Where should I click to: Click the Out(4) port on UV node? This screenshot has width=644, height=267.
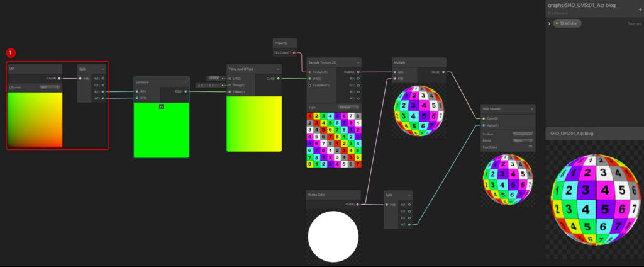[x=59, y=78]
